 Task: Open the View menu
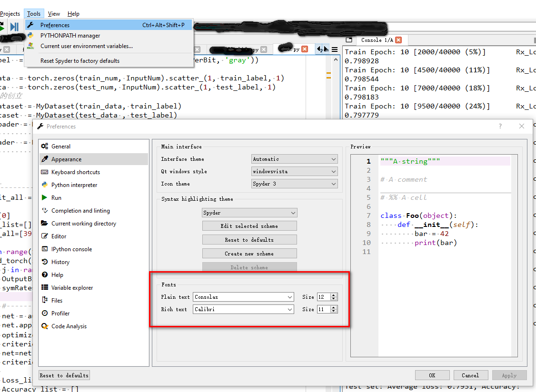pyautogui.click(x=54, y=14)
